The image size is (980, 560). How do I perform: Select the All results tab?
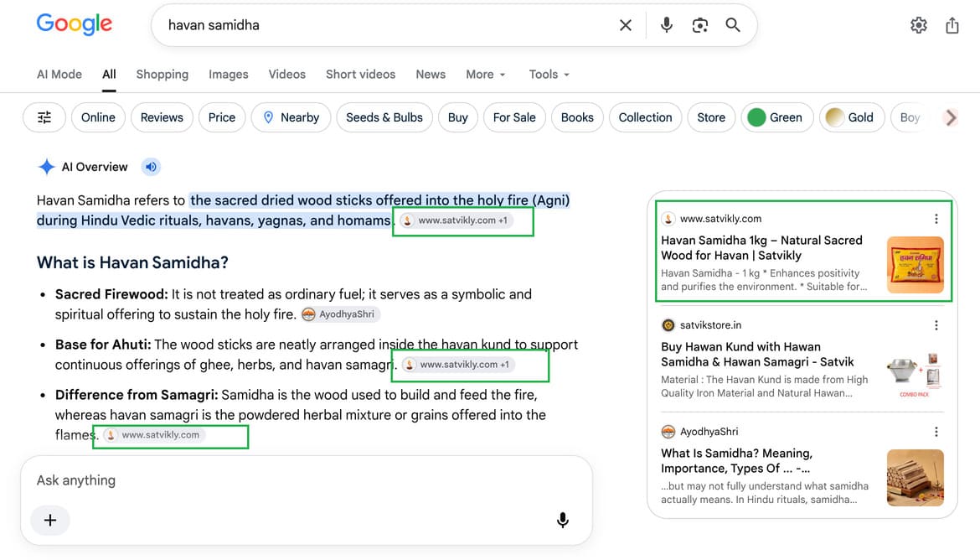point(110,75)
